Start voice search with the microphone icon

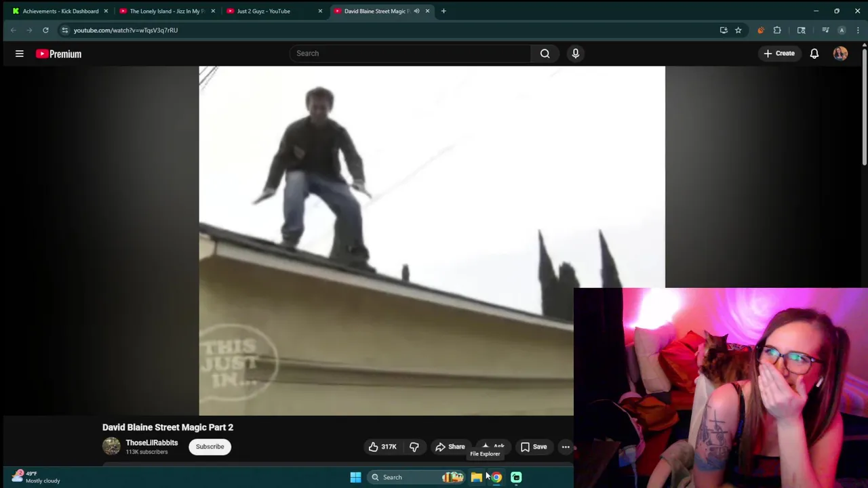point(576,54)
